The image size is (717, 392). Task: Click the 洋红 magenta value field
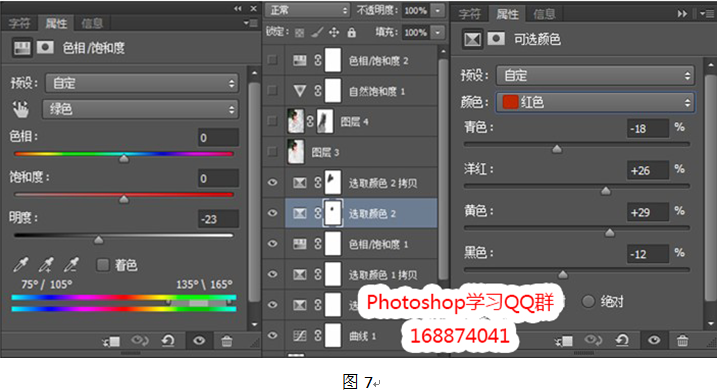(x=647, y=170)
